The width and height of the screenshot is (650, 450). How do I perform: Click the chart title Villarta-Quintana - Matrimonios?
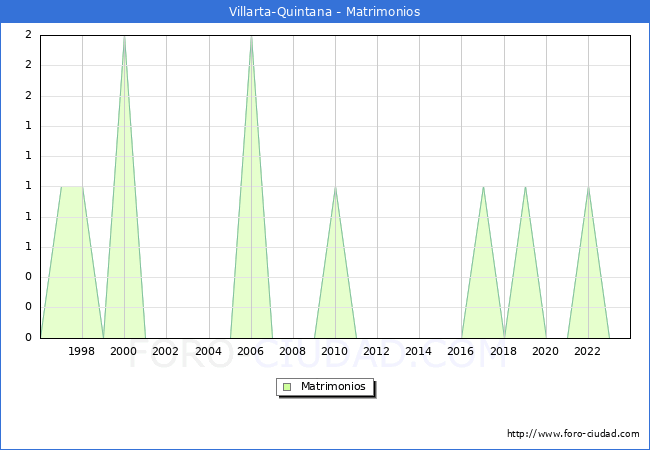(324, 12)
